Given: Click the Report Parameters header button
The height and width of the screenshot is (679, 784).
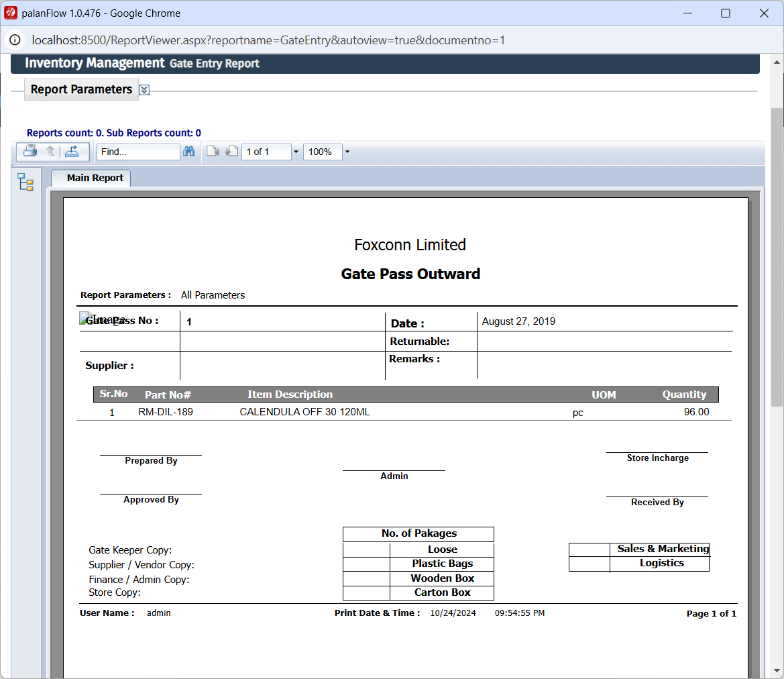Looking at the screenshot, I should (x=82, y=89).
